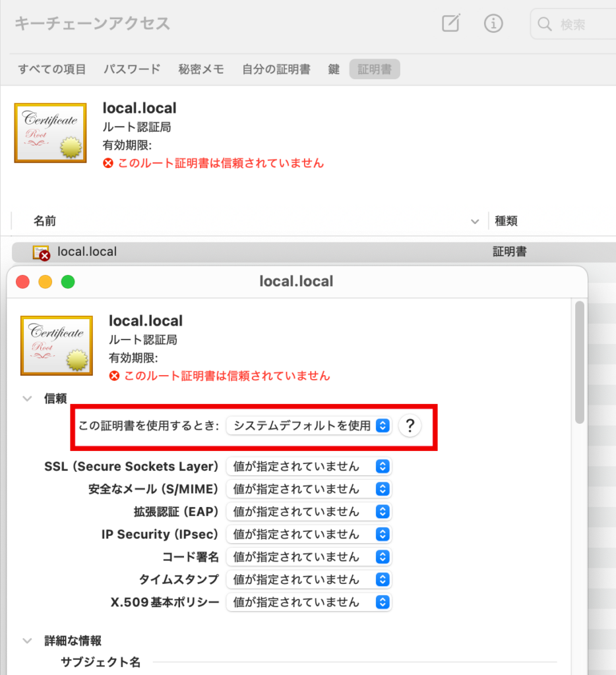Viewport: 616px width, 675px height.
Task: Click the info icon in toolbar
Action: coord(493,24)
